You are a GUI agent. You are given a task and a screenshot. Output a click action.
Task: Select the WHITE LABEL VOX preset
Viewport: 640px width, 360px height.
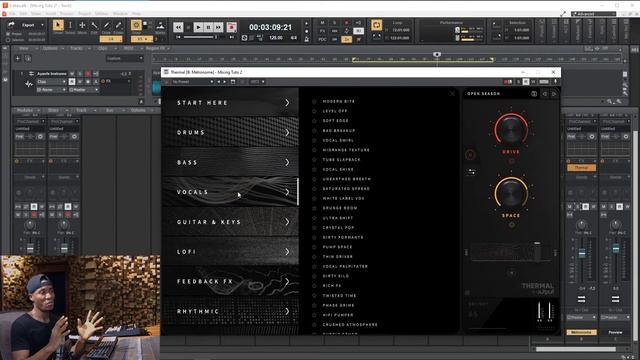point(343,198)
